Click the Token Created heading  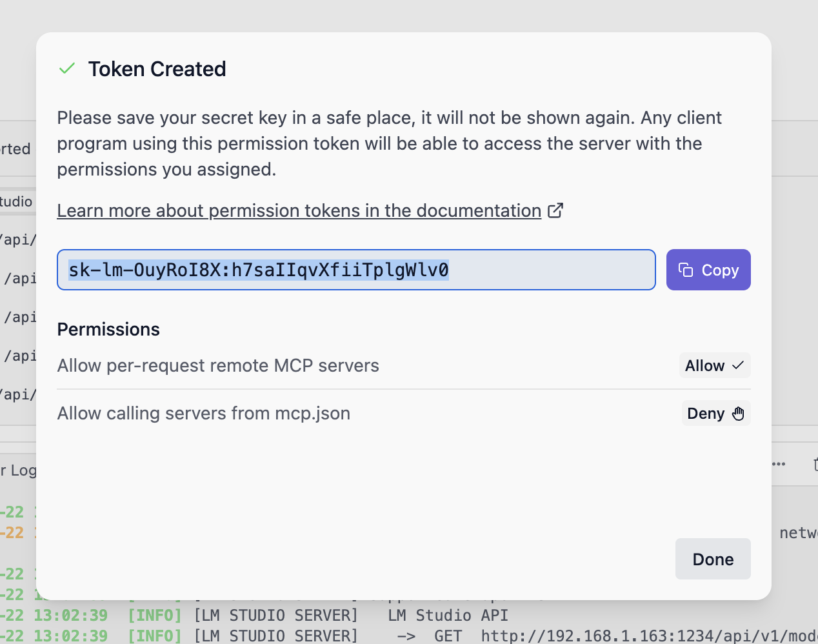[157, 69]
